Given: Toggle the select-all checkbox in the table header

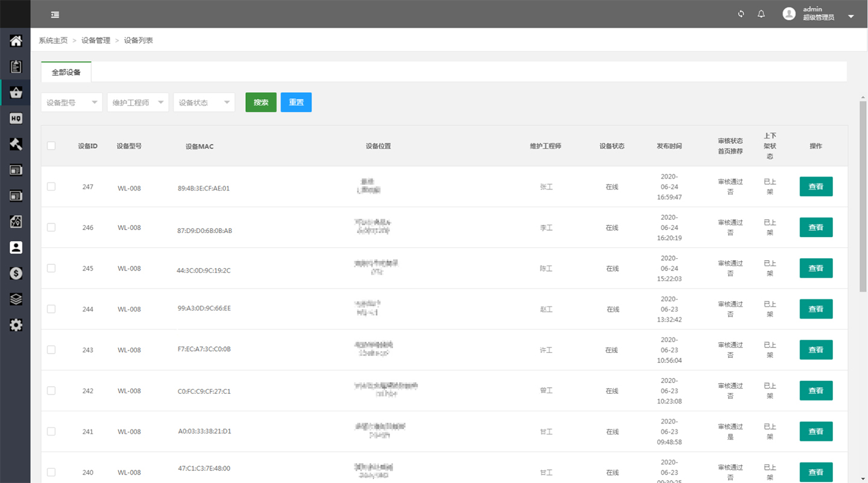Looking at the screenshot, I should [51, 146].
